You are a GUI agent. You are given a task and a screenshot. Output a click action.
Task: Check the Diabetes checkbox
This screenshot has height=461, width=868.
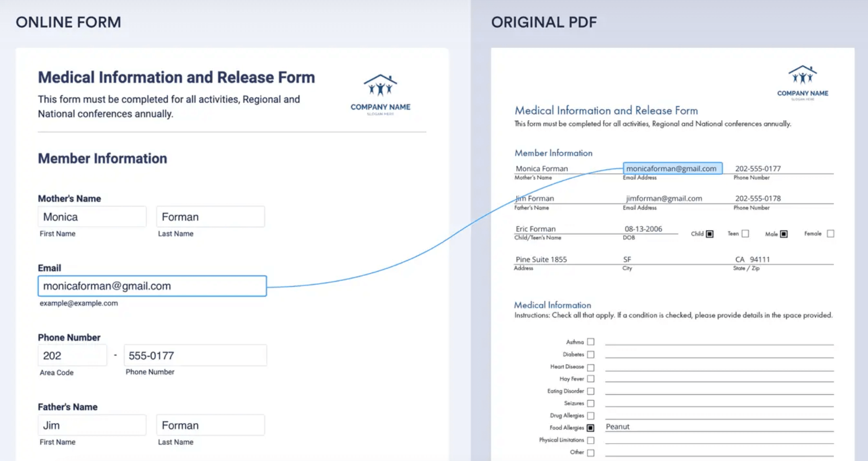(x=591, y=354)
